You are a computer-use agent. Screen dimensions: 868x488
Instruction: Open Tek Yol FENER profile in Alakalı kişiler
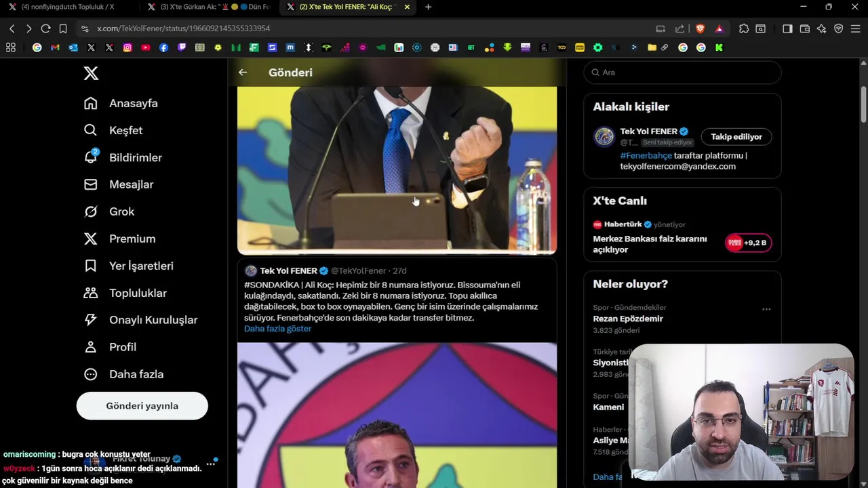(648, 131)
